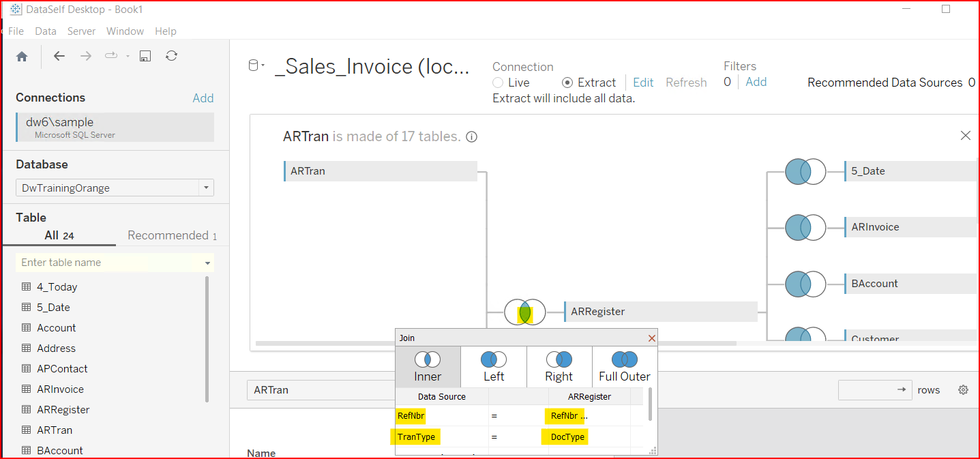Click the Home icon in toolbar

tap(22, 57)
